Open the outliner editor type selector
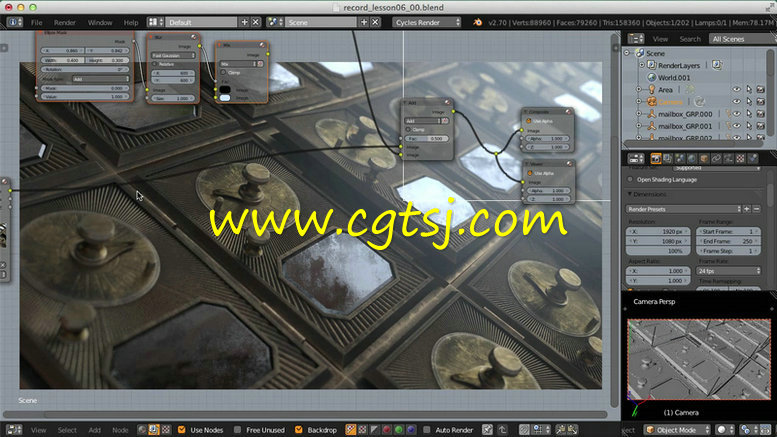This screenshot has width=777, height=437. 636,39
